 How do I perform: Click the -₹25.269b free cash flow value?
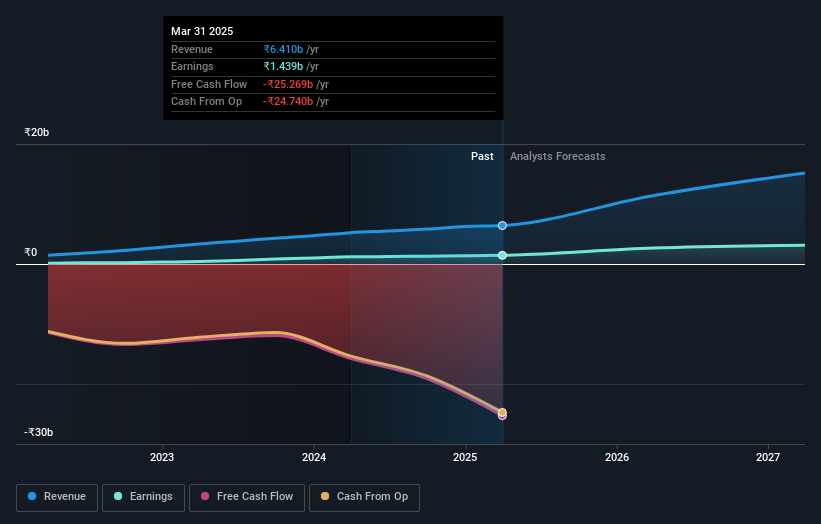(x=288, y=84)
